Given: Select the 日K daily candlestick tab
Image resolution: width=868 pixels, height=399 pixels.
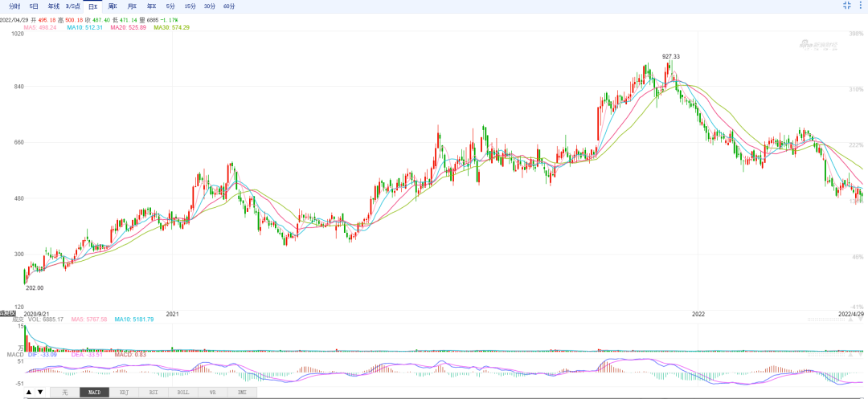Looking at the screenshot, I should 92,6.
